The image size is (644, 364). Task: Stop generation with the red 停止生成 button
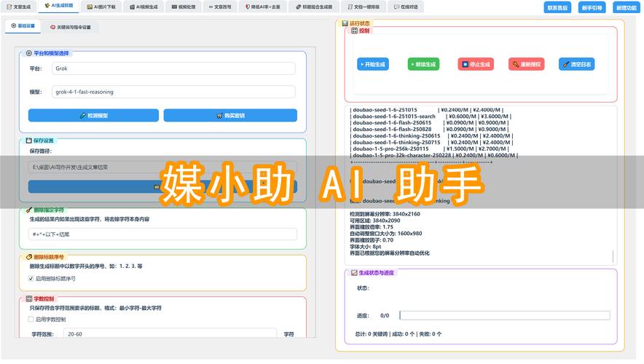click(x=476, y=64)
